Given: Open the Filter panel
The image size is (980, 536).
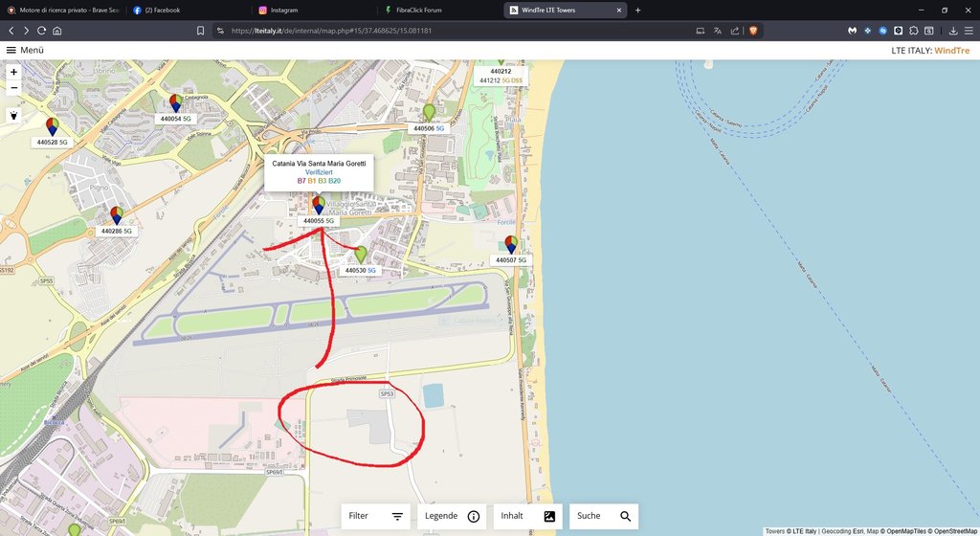Looking at the screenshot, I should point(375,516).
